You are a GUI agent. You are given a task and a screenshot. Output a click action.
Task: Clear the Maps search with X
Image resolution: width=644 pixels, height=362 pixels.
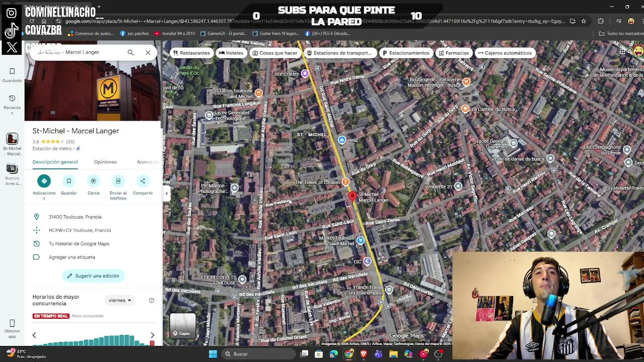pyautogui.click(x=148, y=52)
